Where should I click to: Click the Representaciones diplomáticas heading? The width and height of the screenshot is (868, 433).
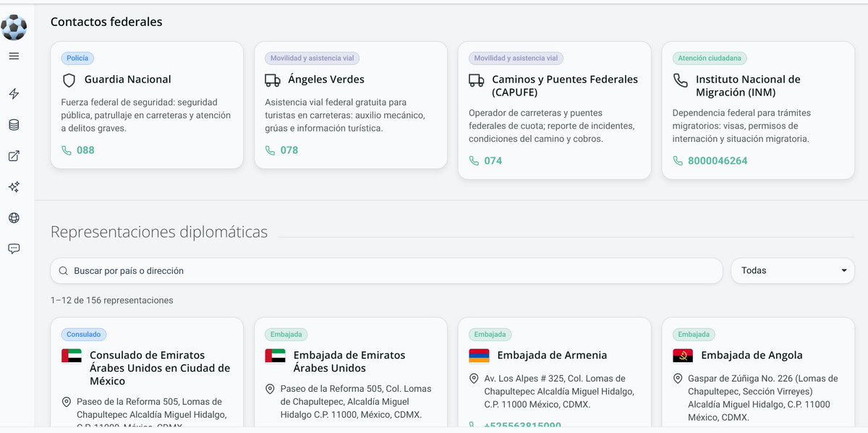click(159, 232)
